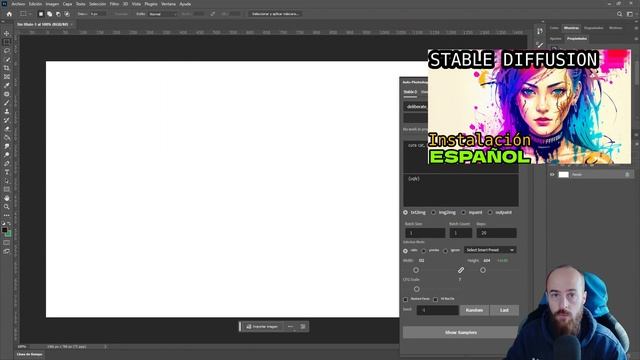Open the Select Smart Preset dropdown
The height and width of the screenshot is (360, 640).
[x=490, y=250]
